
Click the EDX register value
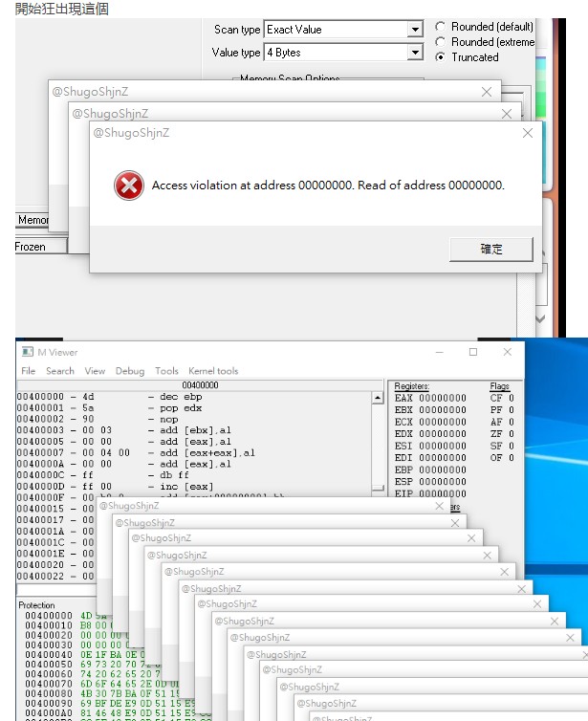point(443,433)
